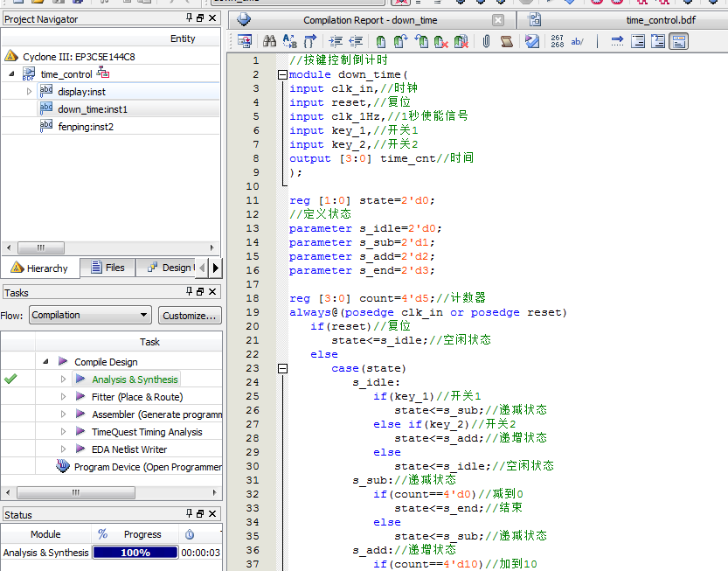Toggle line numbers display icon (267/268)
Viewport: 728px width, 571px height.
click(x=558, y=41)
